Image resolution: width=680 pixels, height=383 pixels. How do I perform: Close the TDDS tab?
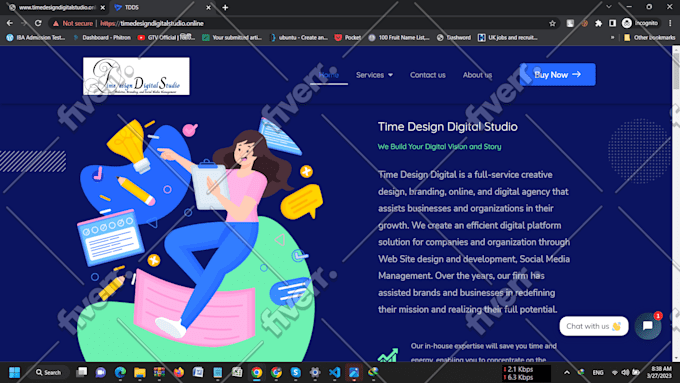click(208, 7)
